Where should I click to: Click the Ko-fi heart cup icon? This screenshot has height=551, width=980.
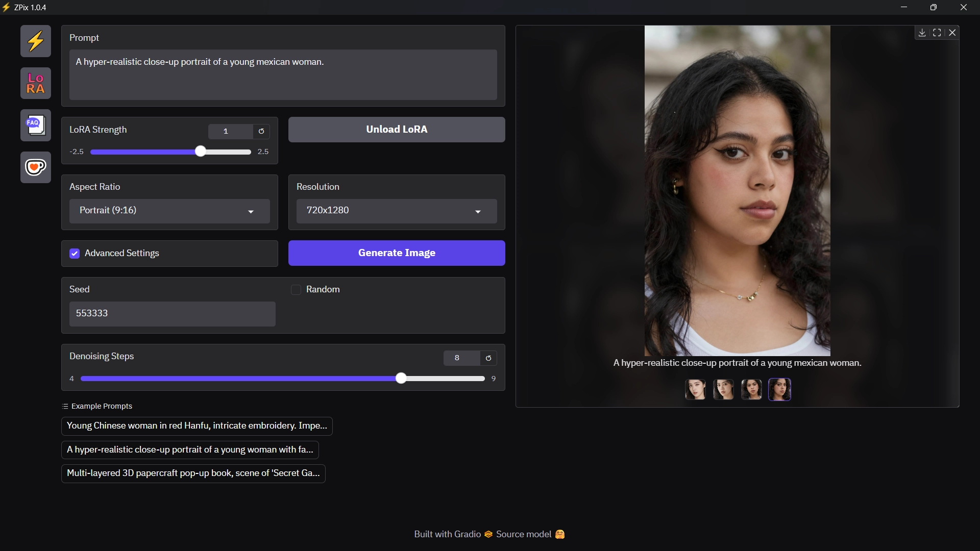(36, 167)
